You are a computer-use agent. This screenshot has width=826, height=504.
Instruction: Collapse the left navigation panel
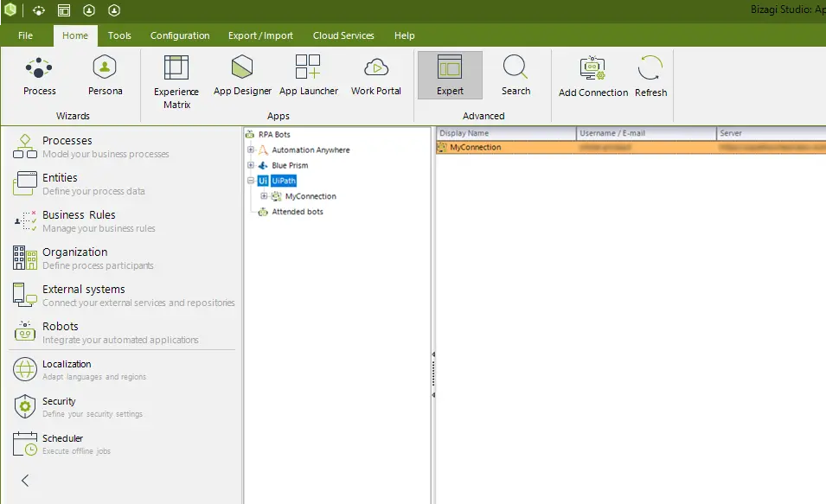(x=25, y=481)
